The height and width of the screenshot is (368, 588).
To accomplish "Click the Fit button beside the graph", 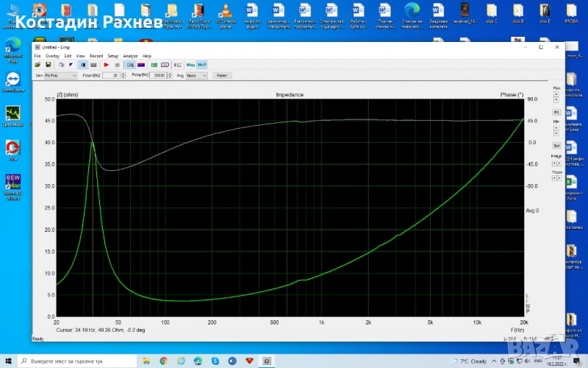I will pyautogui.click(x=556, y=112).
